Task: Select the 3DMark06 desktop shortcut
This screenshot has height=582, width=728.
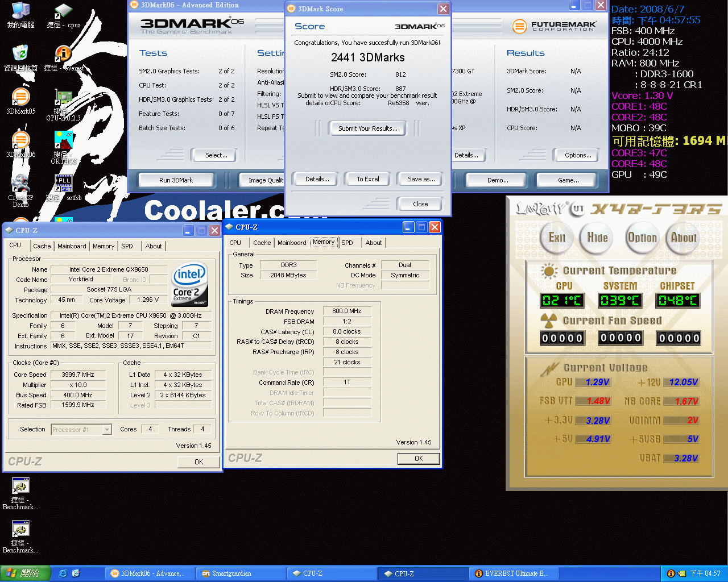Action: 20,144
